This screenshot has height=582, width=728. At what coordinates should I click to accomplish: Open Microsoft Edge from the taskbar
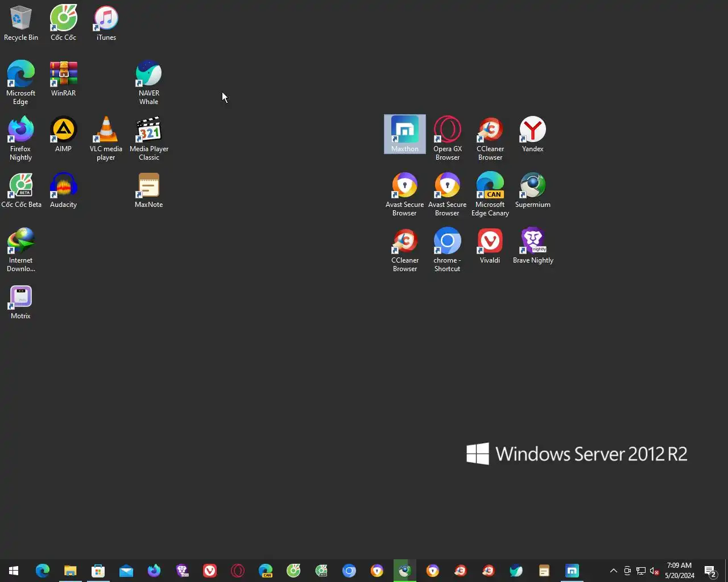pyautogui.click(x=43, y=571)
